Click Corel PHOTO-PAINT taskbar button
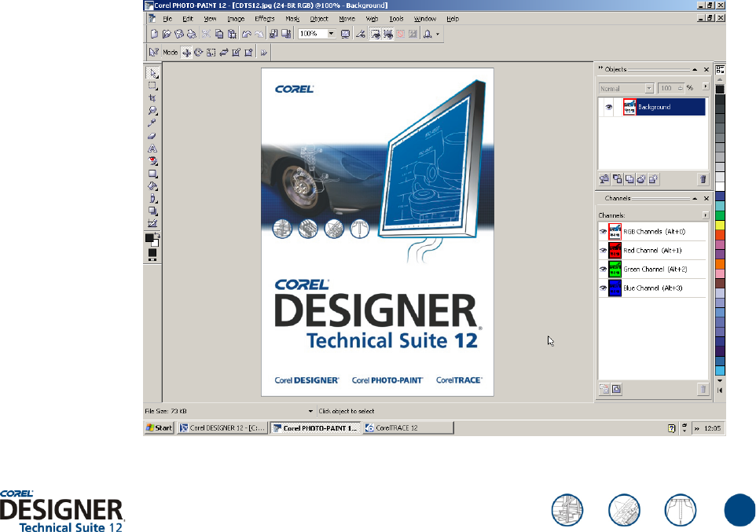Image resolution: width=756 pixels, height=532 pixels. [x=315, y=427]
